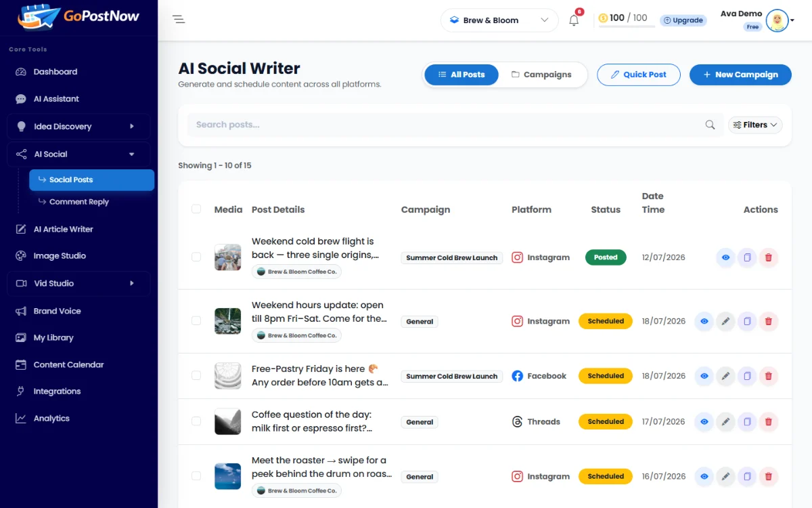This screenshot has width=812, height=508.
Task: Click the Search posts input field
Action: click(455, 125)
